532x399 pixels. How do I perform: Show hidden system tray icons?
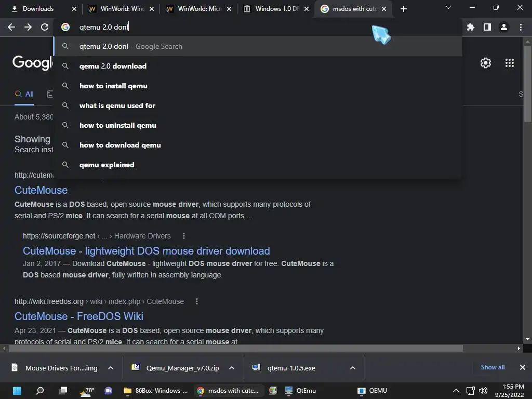pos(456,391)
